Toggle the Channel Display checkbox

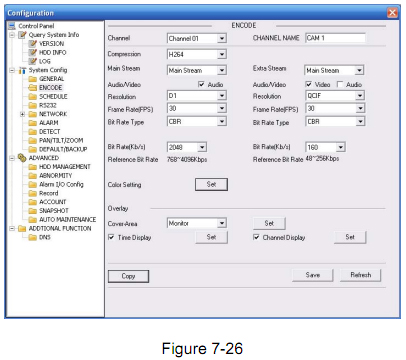point(256,237)
